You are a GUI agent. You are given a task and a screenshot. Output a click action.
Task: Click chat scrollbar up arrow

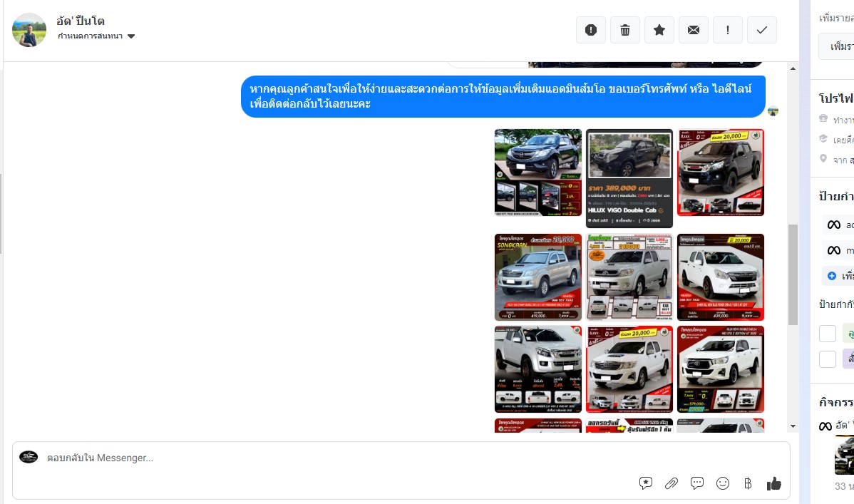793,68
